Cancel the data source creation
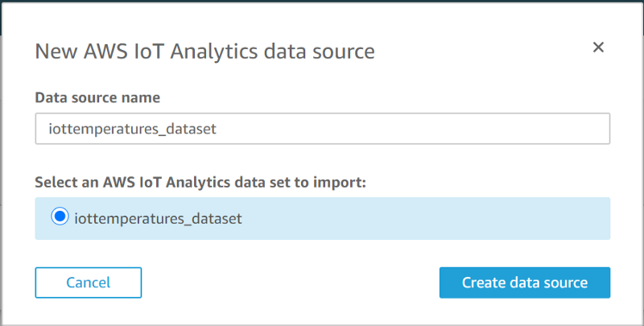This screenshot has height=326, width=644. click(89, 283)
